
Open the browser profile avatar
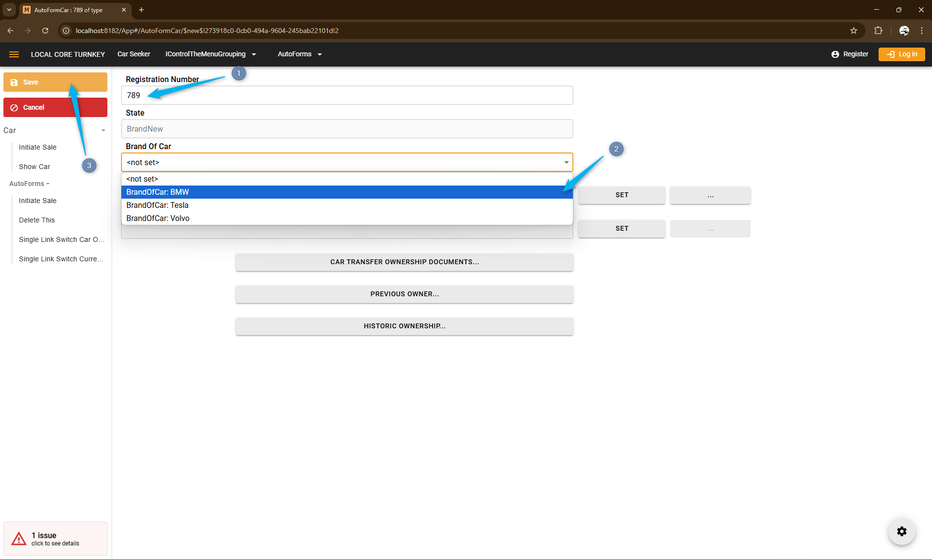pyautogui.click(x=904, y=31)
